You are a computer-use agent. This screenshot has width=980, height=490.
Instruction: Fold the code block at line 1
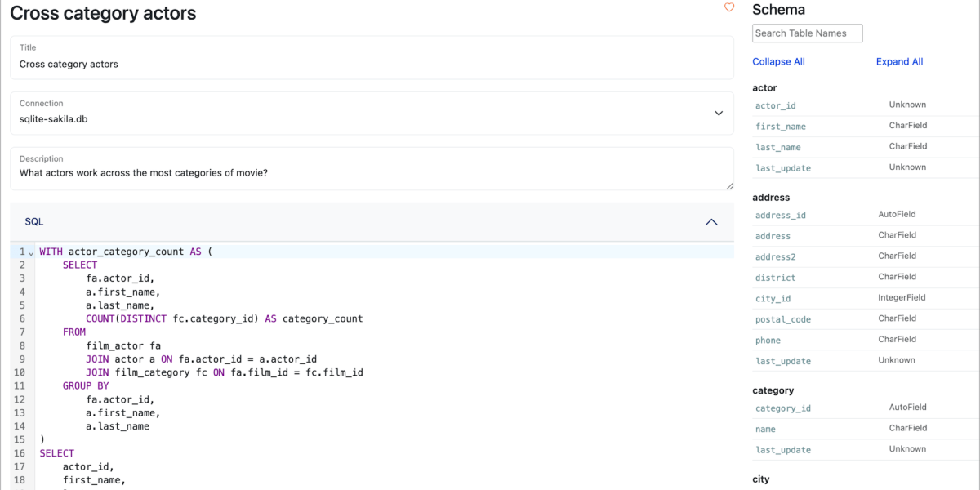point(31,252)
